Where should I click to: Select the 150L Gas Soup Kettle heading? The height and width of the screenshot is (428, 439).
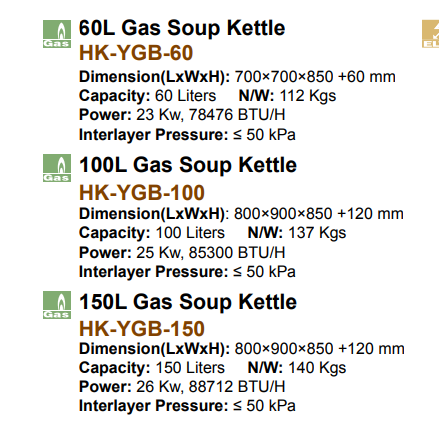[x=188, y=302]
